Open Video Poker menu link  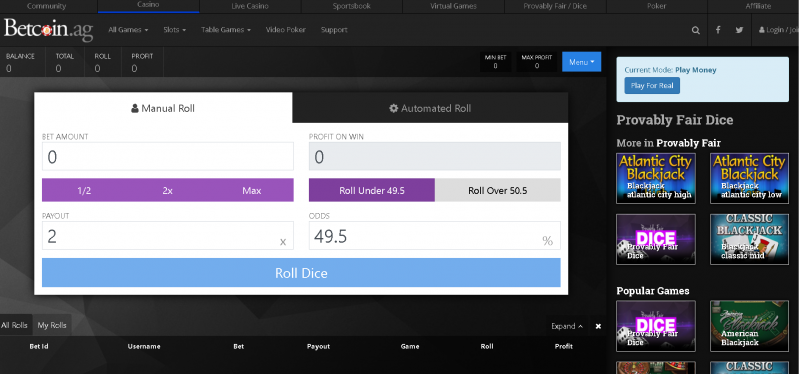click(x=286, y=30)
